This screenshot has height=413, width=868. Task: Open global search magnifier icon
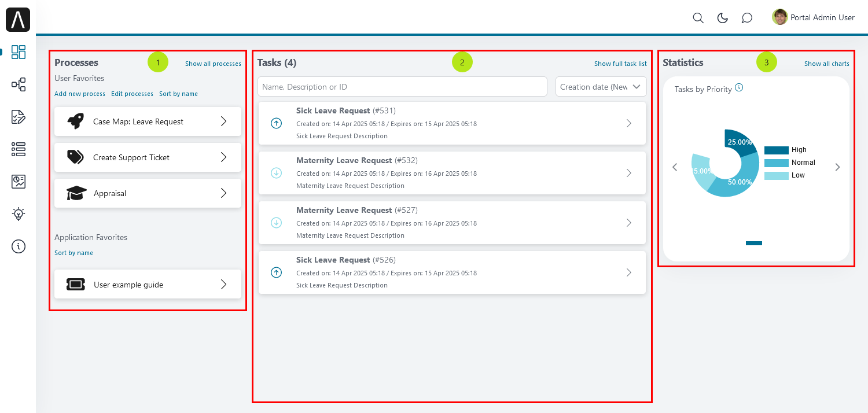click(698, 18)
